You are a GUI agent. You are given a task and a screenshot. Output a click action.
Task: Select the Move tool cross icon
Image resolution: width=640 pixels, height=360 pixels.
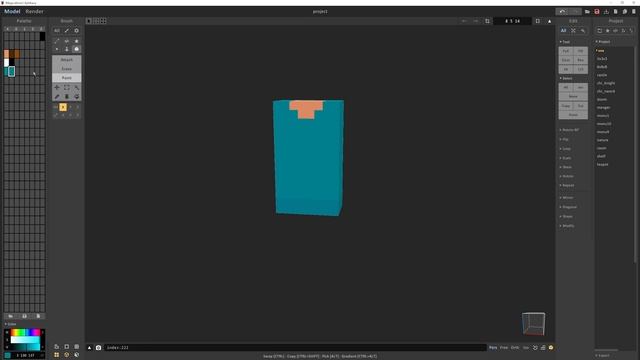tap(57, 88)
